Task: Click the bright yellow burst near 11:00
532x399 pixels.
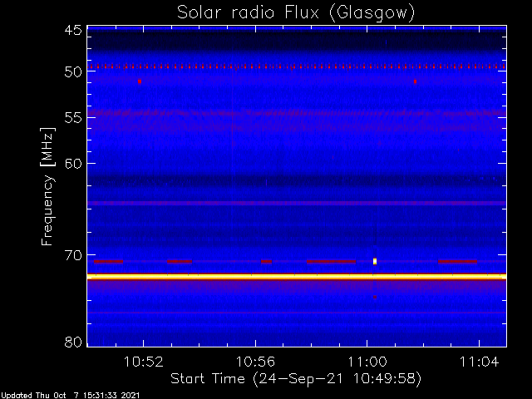Action: 375,261
